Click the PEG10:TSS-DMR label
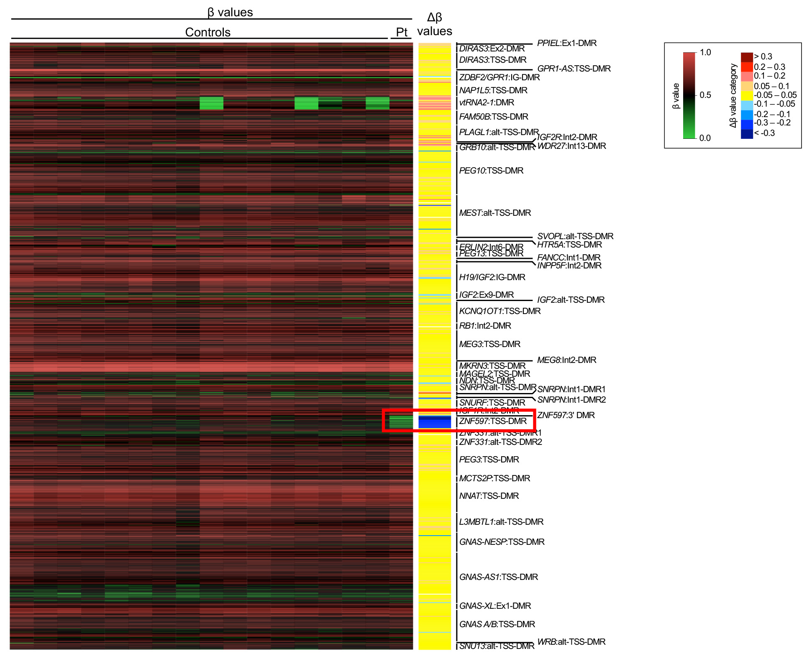 click(x=491, y=171)
